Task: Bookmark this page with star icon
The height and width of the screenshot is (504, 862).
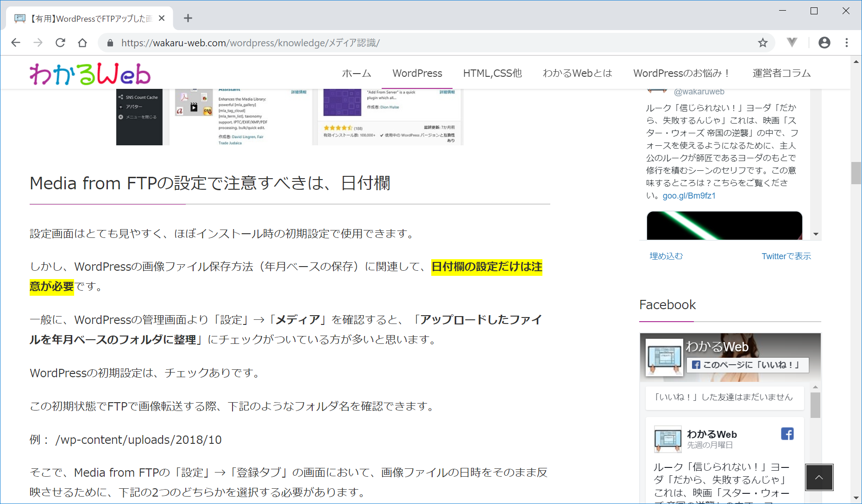Action: coord(762,43)
